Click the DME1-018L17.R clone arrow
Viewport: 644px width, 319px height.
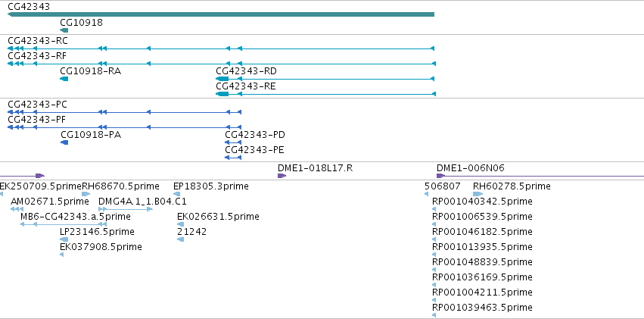coord(282,176)
